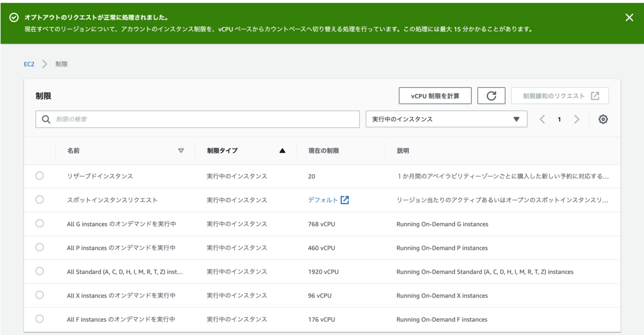Sort by 制限タイプ column arrow
The width and height of the screenshot is (644, 335).
pyautogui.click(x=282, y=151)
